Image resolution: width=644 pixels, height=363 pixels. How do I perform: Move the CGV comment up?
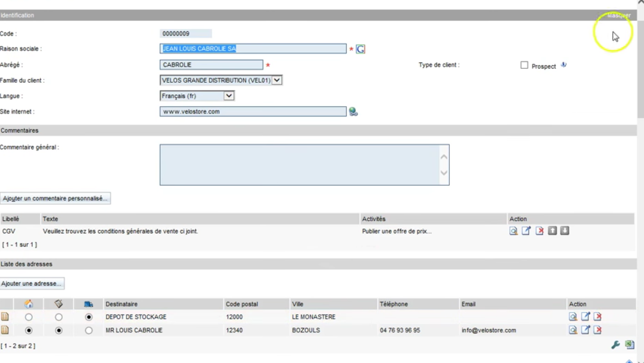(552, 231)
